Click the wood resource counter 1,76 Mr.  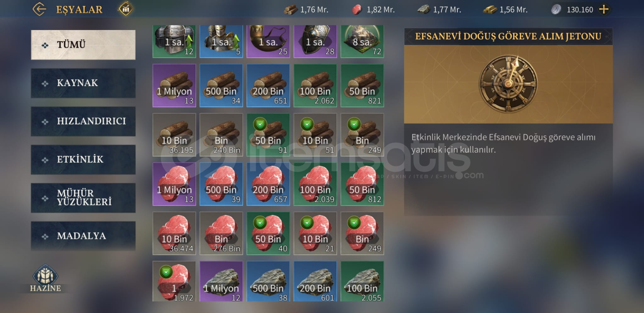306,9
